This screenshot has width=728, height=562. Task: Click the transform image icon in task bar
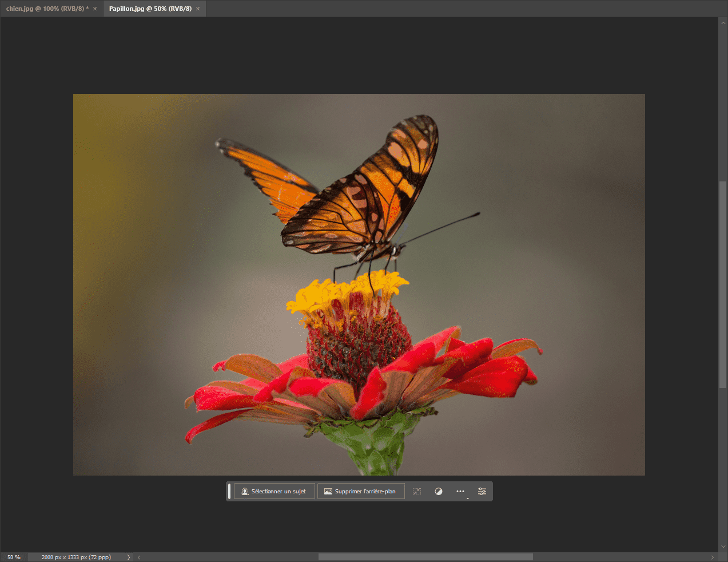(417, 492)
